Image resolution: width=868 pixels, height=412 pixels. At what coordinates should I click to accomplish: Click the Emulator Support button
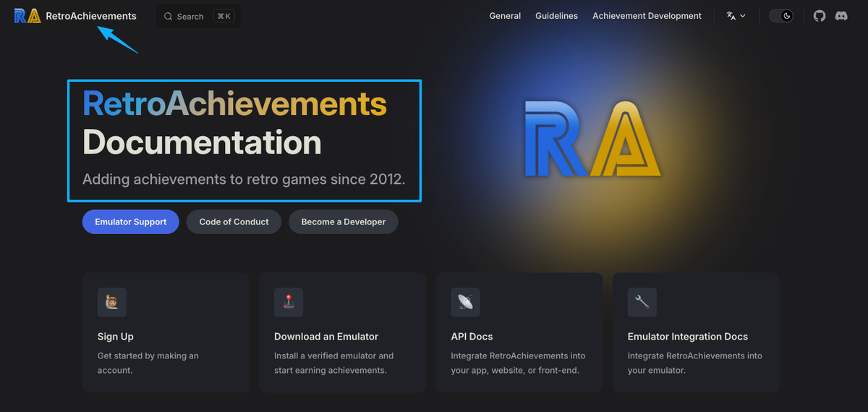(x=131, y=222)
